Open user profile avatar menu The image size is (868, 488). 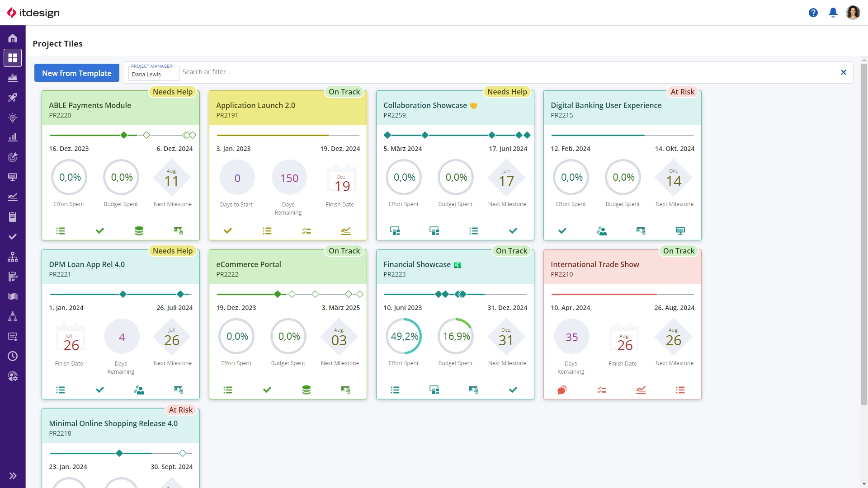853,13
